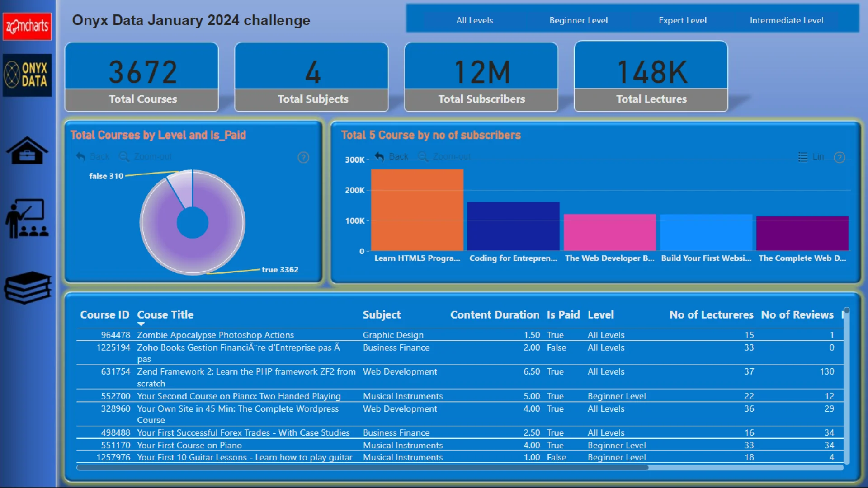Select the Beginner Level filter
The image size is (868, 488).
click(x=578, y=20)
